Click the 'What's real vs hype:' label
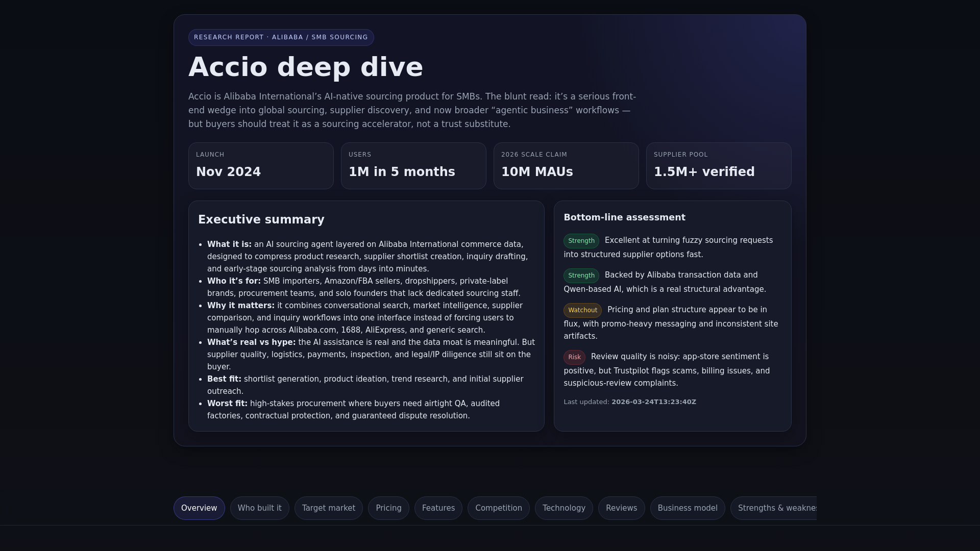 tap(251, 342)
